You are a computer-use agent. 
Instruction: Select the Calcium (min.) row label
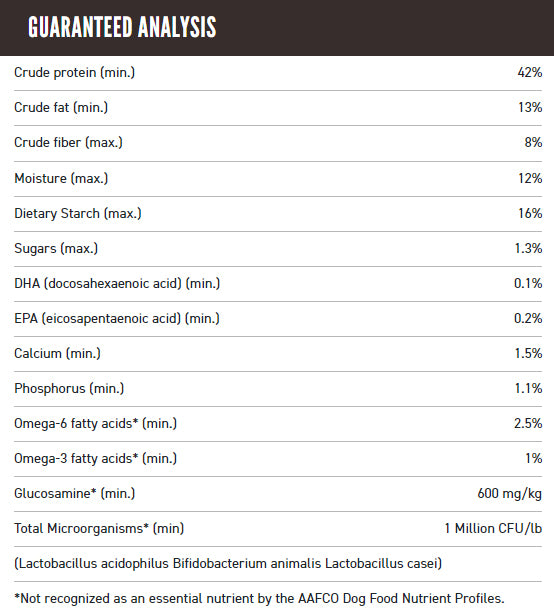tap(57, 354)
